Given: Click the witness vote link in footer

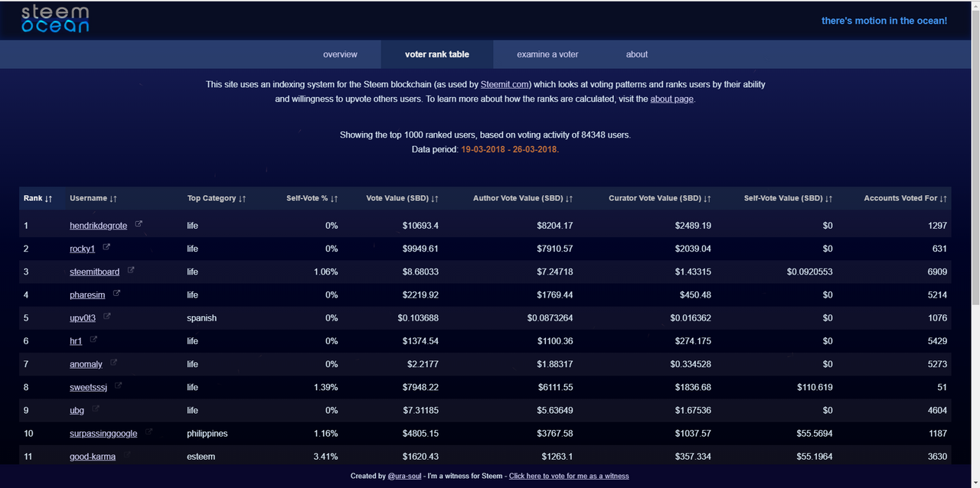Looking at the screenshot, I should [x=569, y=476].
